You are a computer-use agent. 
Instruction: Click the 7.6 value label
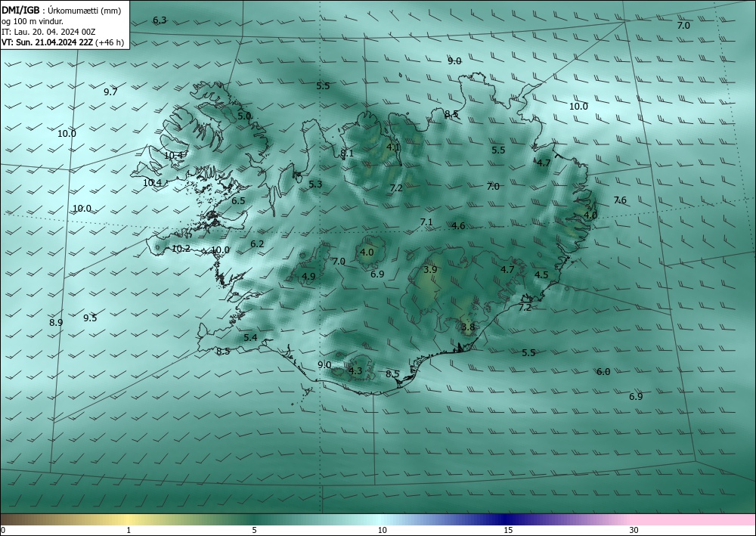[620, 200]
